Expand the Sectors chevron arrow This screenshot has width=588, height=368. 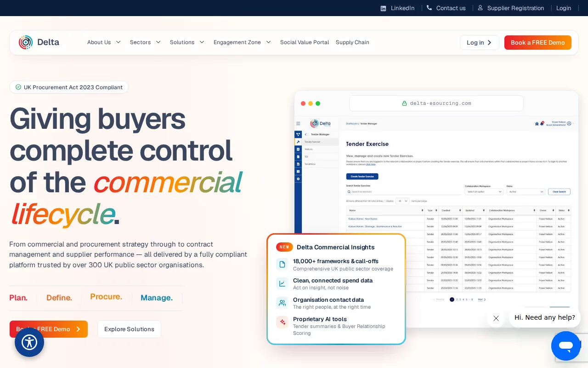pos(158,42)
